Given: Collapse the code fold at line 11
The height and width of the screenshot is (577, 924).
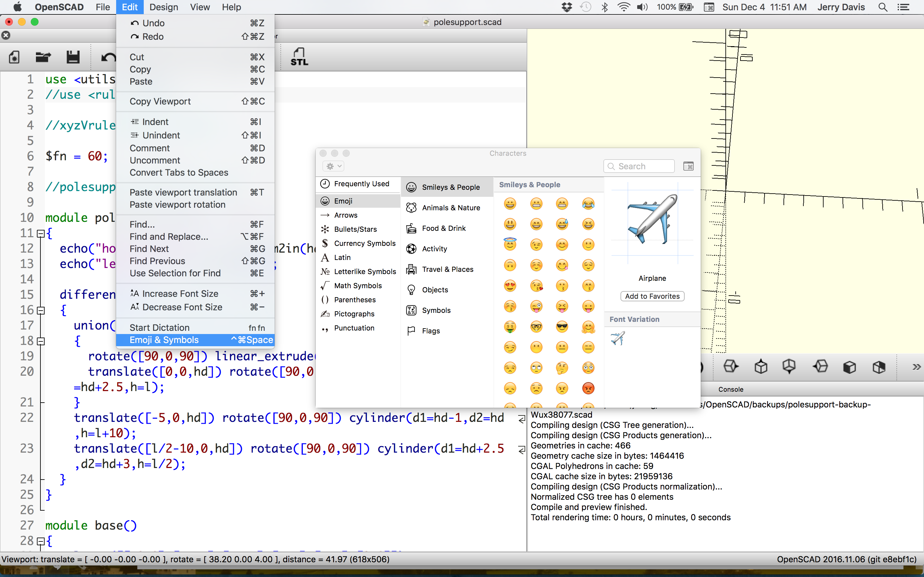Looking at the screenshot, I should [x=40, y=234].
